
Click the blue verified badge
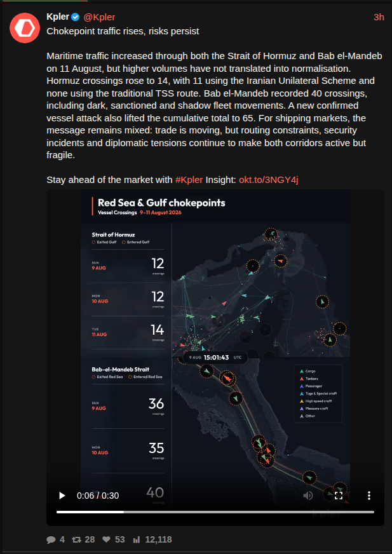[x=76, y=17]
